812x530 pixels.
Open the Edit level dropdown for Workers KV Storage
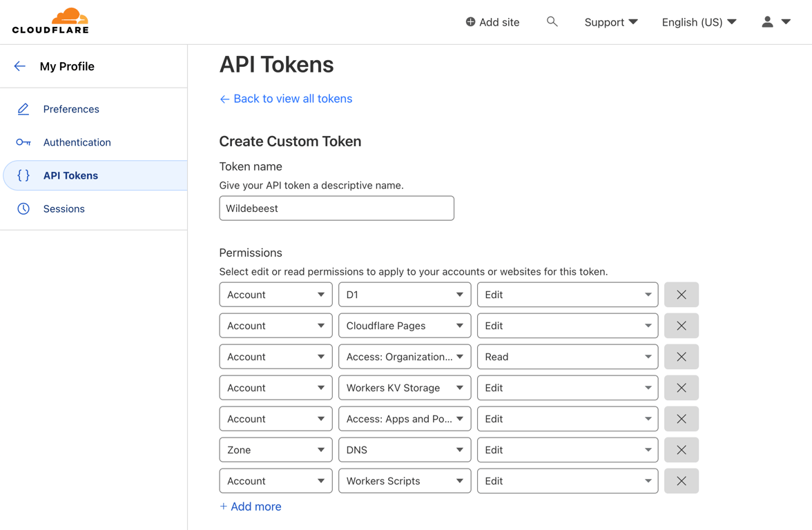pyautogui.click(x=568, y=388)
